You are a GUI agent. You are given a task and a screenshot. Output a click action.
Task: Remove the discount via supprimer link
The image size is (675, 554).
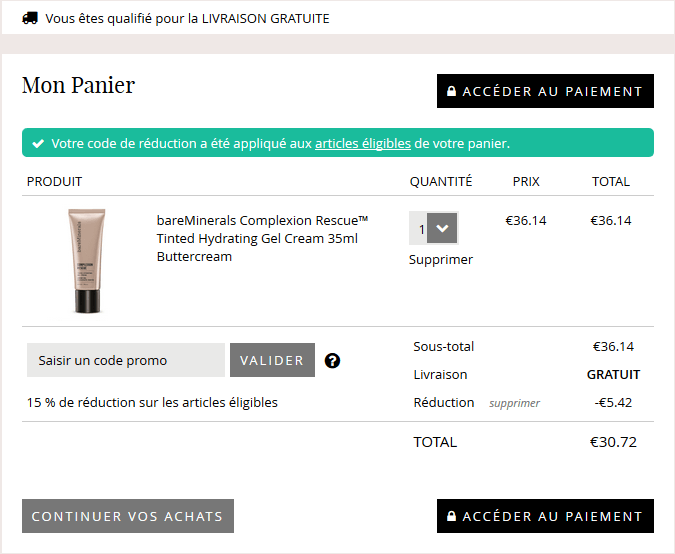[514, 403]
